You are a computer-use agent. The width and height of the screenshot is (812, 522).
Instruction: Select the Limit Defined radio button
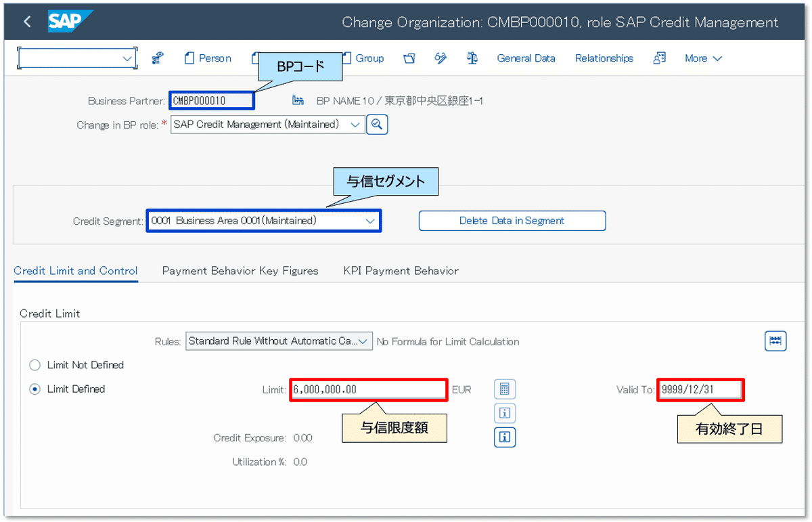35,389
